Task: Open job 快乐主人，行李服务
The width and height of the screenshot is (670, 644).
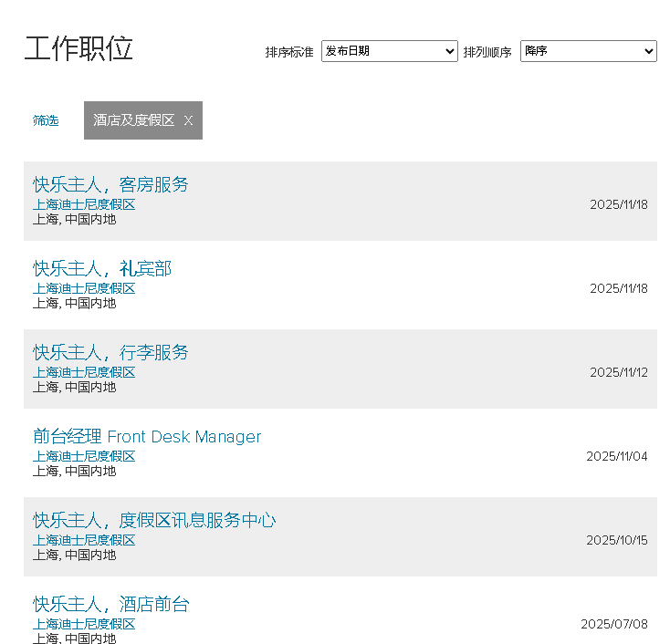Action: 110,352
